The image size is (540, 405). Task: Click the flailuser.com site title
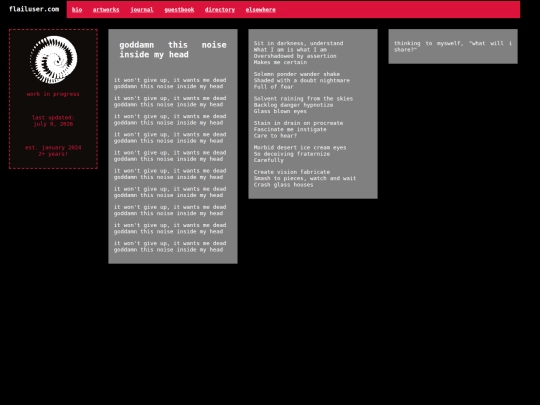click(x=34, y=9)
